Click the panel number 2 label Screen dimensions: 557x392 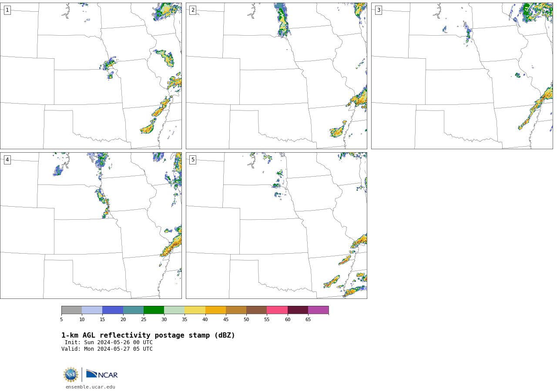(193, 10)
